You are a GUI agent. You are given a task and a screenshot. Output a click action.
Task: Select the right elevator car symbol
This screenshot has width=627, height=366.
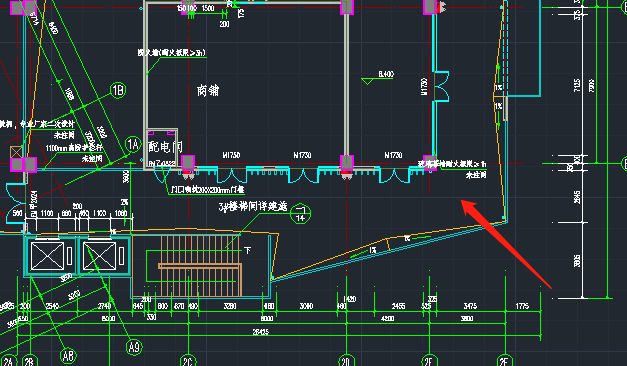click(100, 256)
